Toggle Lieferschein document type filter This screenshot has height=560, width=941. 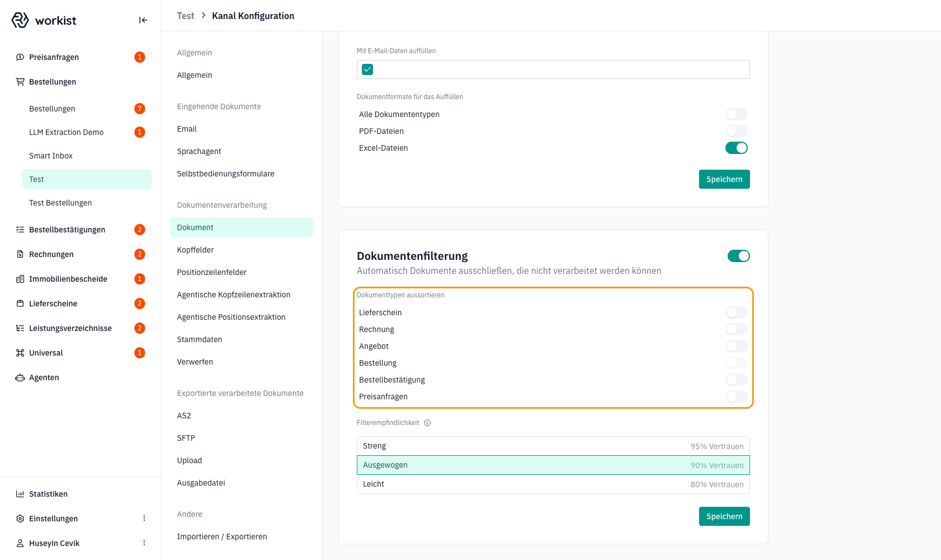tap(737, 312)
